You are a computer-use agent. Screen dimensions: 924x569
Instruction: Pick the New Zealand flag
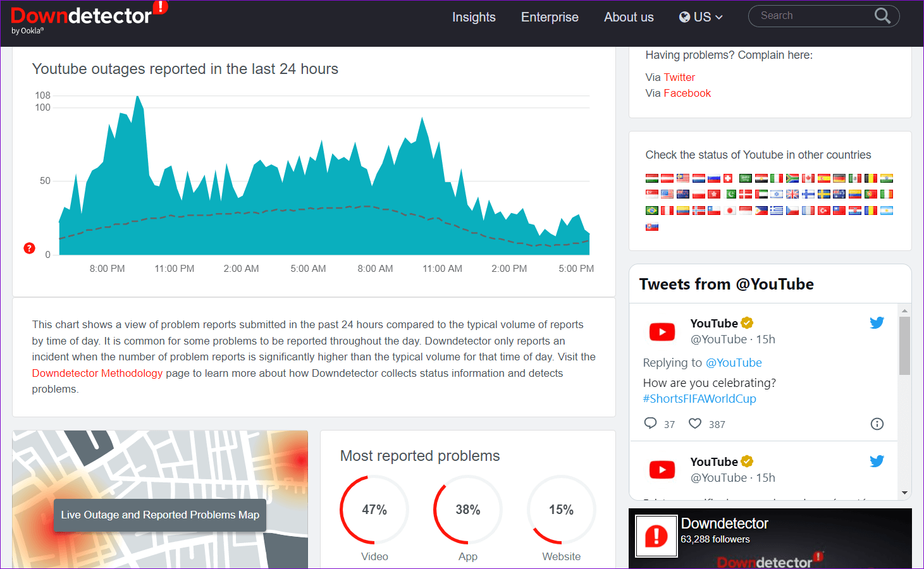[x=683, y=194]
